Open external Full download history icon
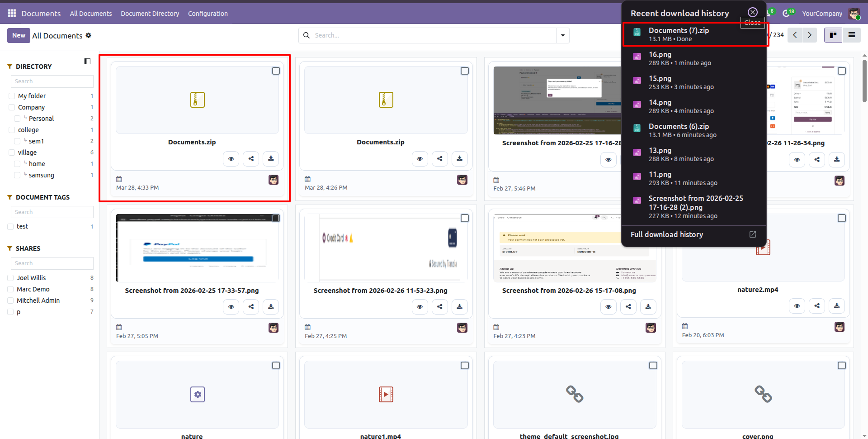This screenshot has width=868, height=439. click(753, 234)
